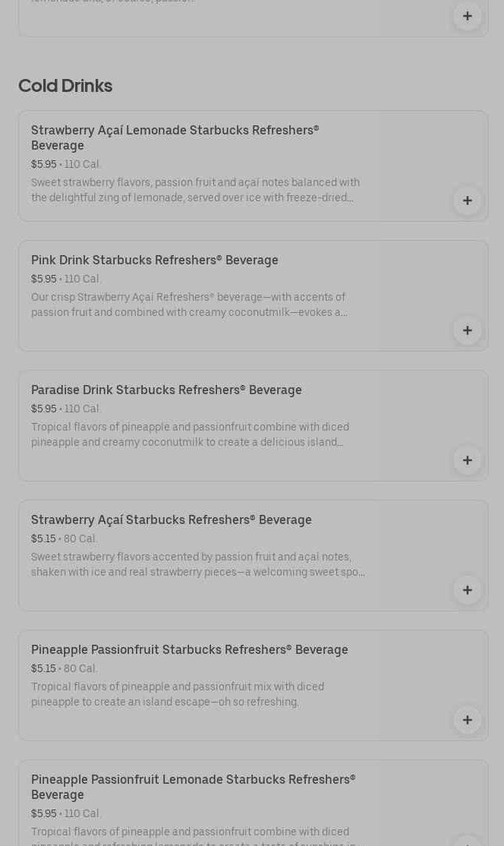504x846 pixels.
Task: Click description ending 'oh so refreshing'
Action: (177, 695)
